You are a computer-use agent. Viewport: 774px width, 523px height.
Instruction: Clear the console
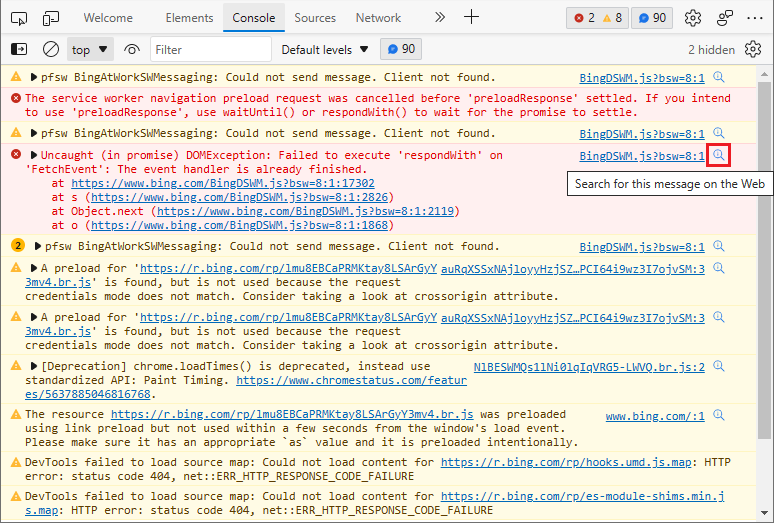pyautogui.click(x=51, y=49)
